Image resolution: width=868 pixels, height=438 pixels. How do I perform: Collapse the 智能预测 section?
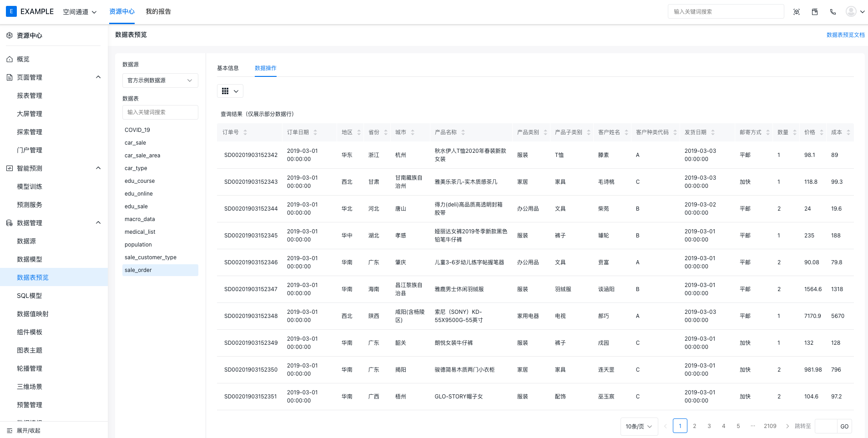pyautogui.click(x=98, y=168)
